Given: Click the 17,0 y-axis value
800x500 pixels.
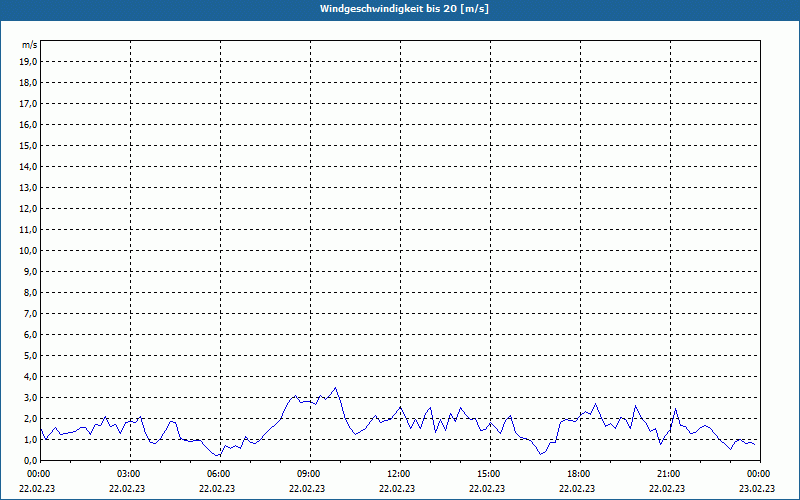Looking at the screenshot, I should click(28, 104).
